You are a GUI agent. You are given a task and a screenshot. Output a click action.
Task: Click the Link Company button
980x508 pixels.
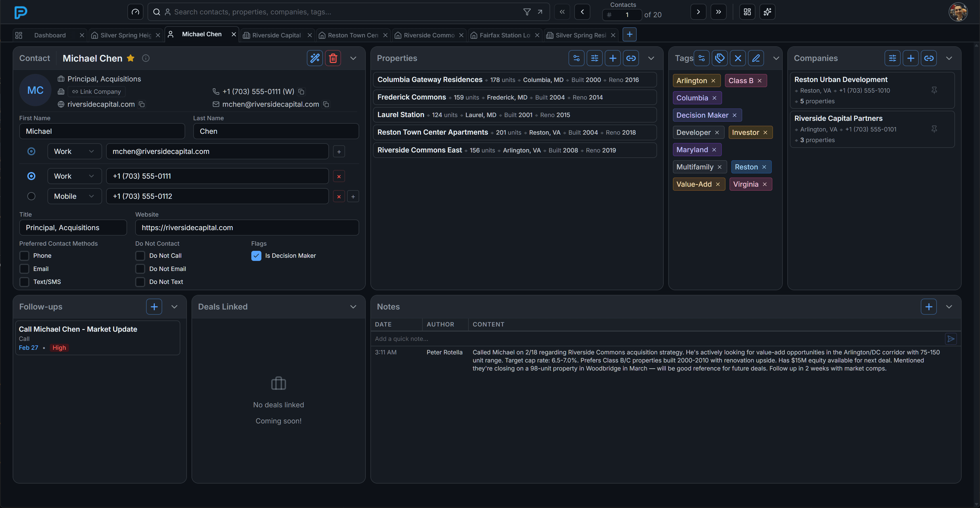[97, 92]
